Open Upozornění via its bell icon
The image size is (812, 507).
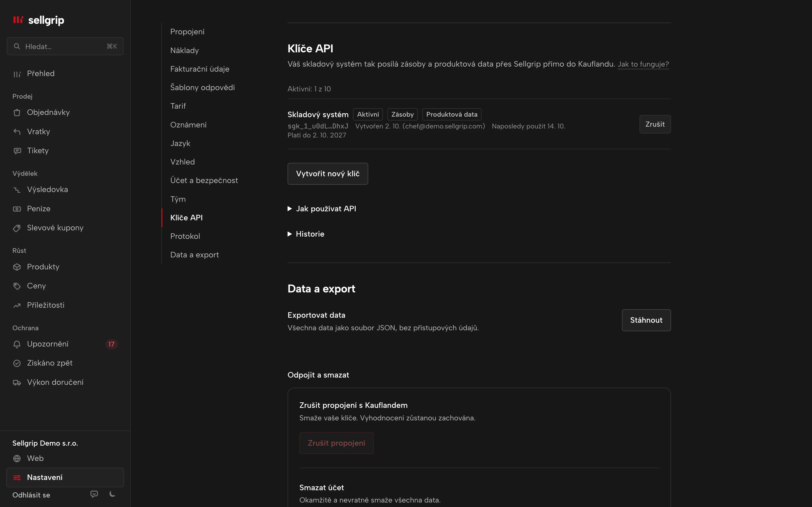click(x=17, y=344)
